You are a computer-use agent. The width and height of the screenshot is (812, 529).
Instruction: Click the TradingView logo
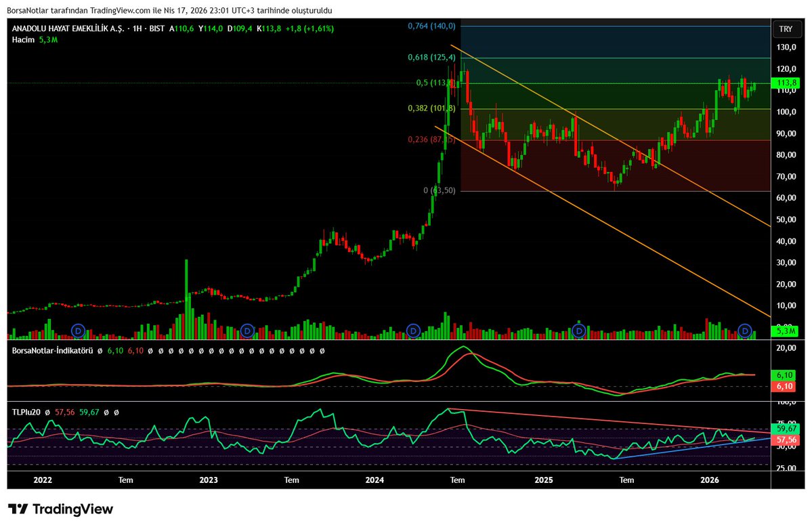click(60, 509)
